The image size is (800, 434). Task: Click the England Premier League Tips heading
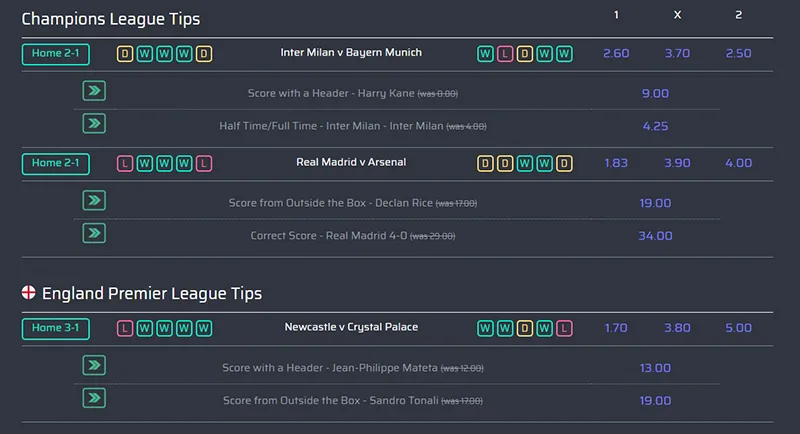(152, 293)
